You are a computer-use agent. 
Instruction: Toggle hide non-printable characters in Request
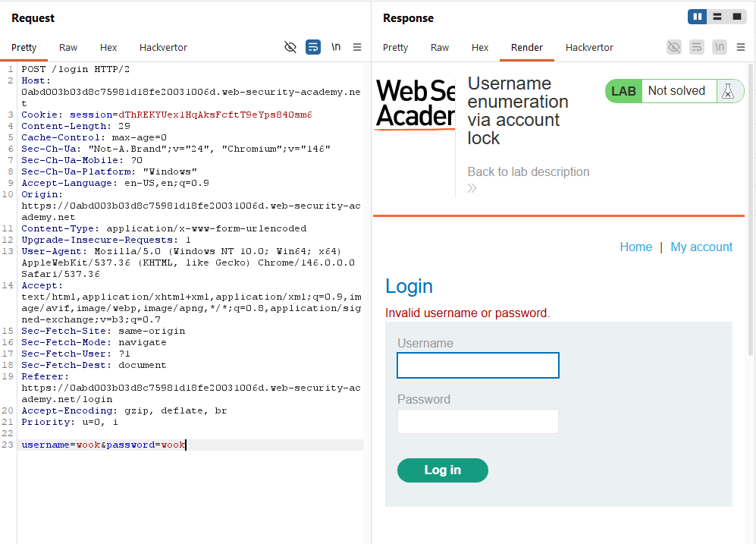(290, 47)
